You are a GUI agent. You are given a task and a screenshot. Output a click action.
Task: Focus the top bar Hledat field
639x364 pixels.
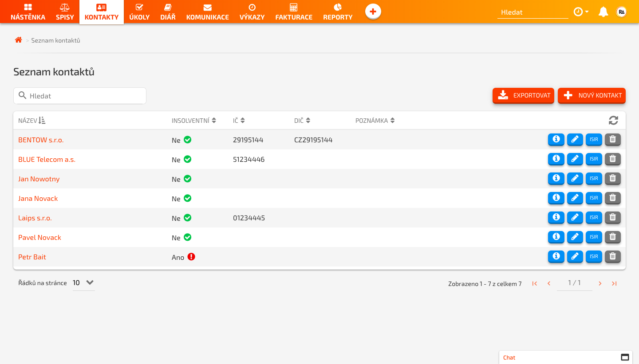point(533,12)
